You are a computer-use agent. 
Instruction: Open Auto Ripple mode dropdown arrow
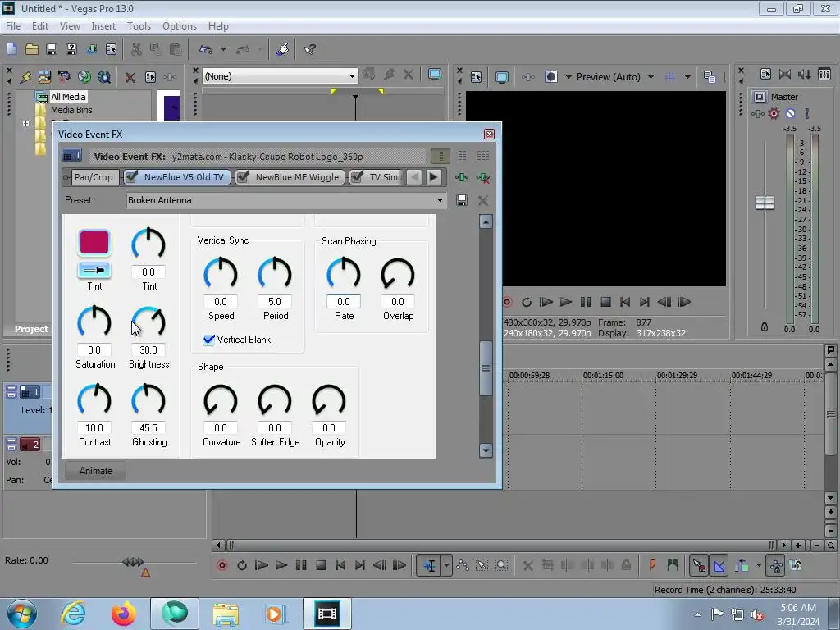(x=759, y=565)
